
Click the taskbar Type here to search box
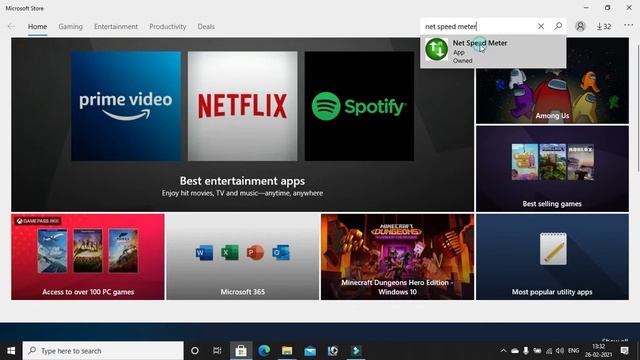pyautogui.click(x=103, y=351)
